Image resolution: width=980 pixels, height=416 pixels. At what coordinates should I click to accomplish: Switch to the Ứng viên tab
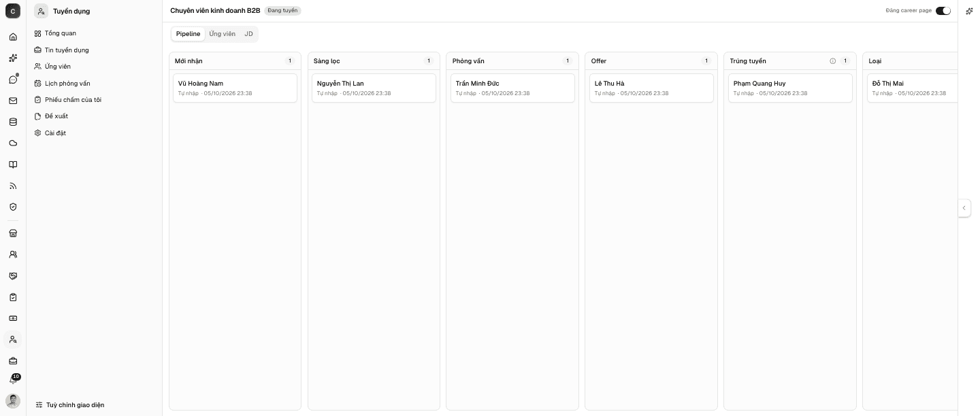coord(222,34)
